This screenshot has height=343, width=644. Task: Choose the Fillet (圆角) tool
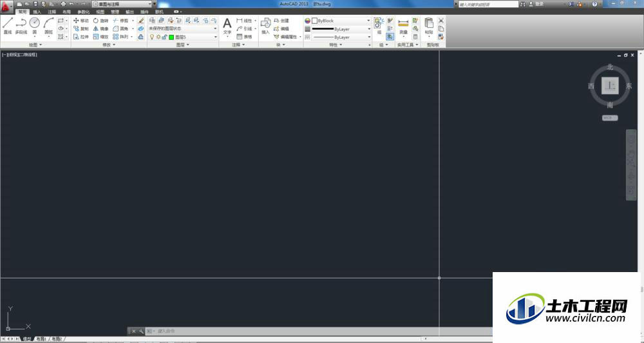121,28
